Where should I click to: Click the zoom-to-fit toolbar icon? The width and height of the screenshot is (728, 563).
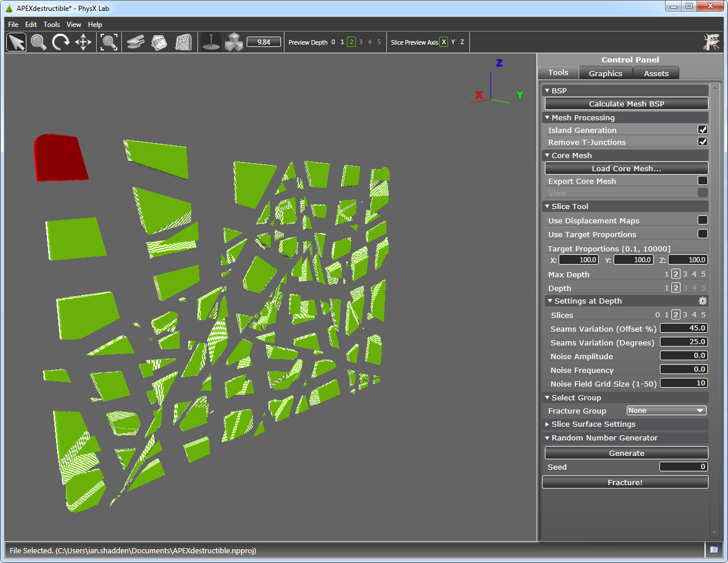pyautogui.click(x=109, y=41)
